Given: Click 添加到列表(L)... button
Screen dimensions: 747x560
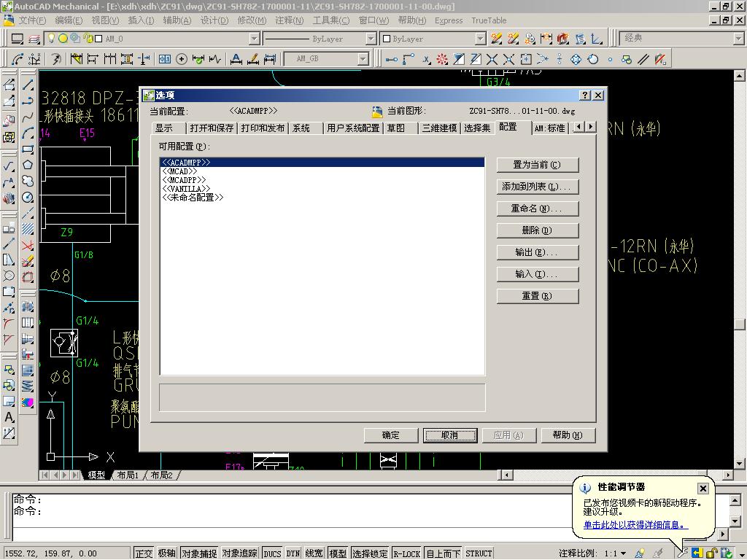Looking at the screenshot, I should click(x=538, y=187).
